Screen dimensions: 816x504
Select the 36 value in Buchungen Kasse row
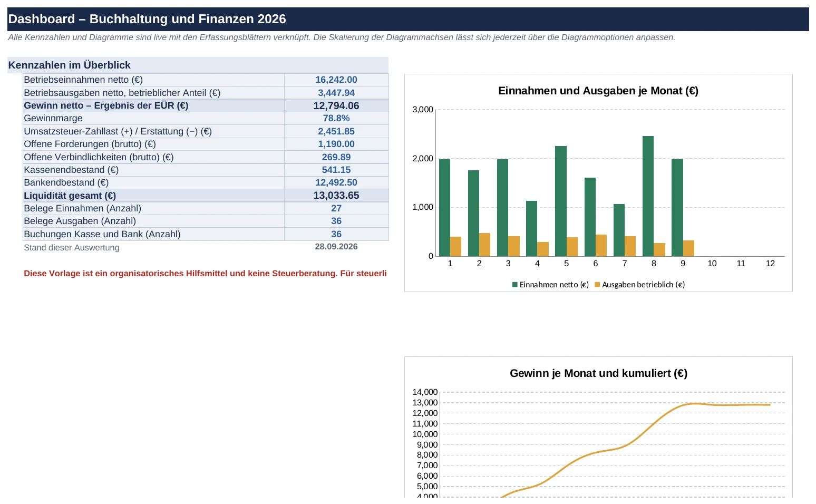pos(336,234)
